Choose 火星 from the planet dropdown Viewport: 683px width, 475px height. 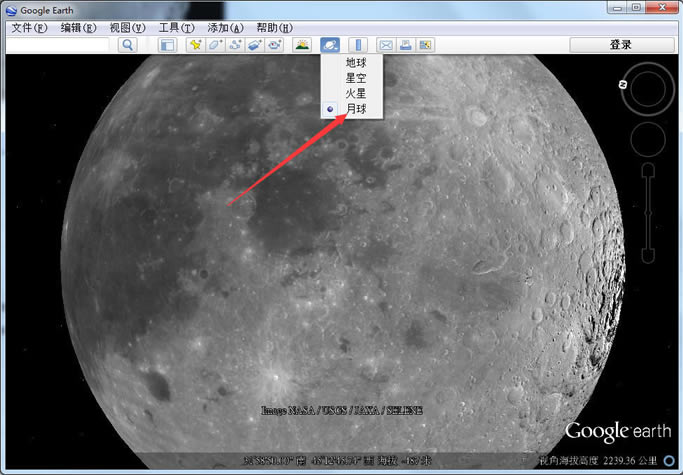point(356,93)
